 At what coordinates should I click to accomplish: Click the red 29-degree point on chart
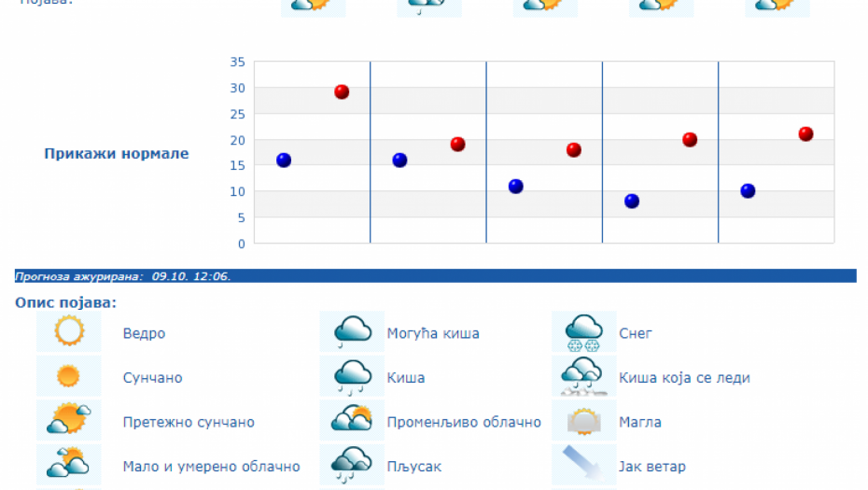[342, 92]
